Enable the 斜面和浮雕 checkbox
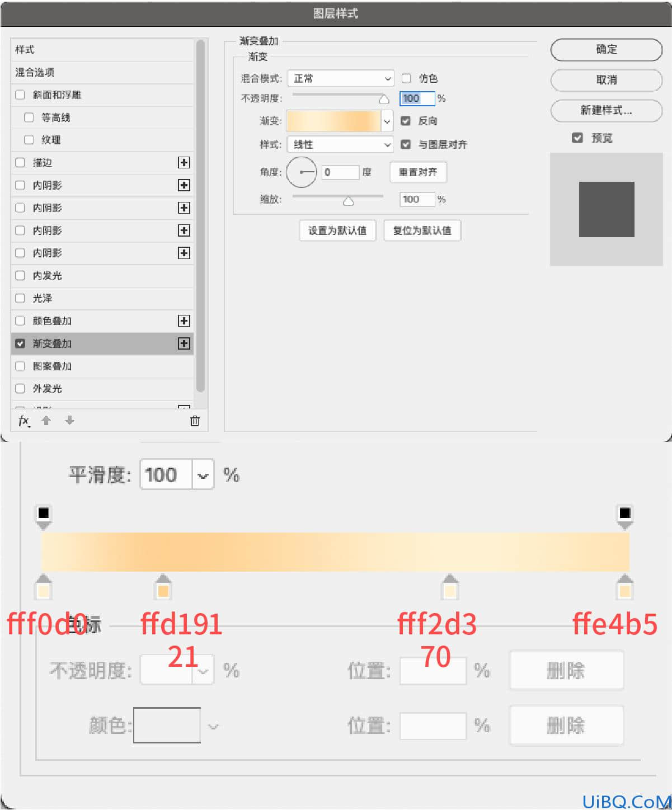This screenshot has width=672, height=810. pos(20,95)
